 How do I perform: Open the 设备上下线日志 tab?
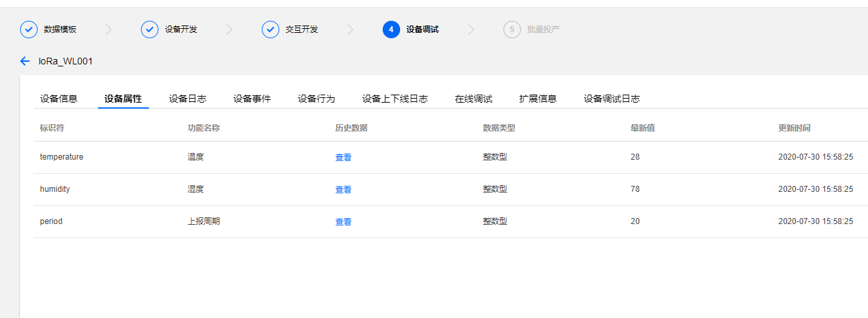coord(395,99)
